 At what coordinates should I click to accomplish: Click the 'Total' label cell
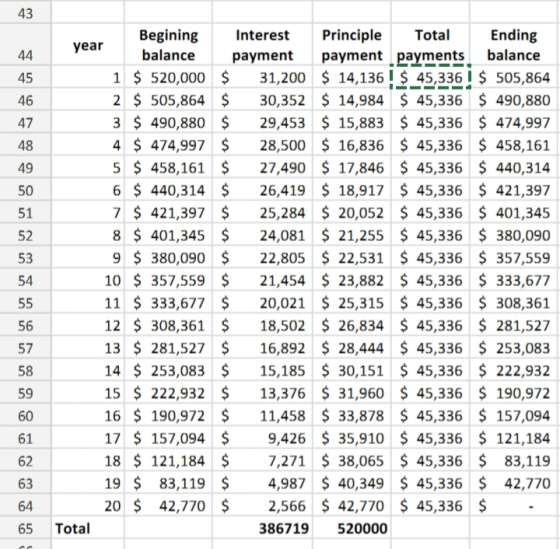(x=88, y=528)
